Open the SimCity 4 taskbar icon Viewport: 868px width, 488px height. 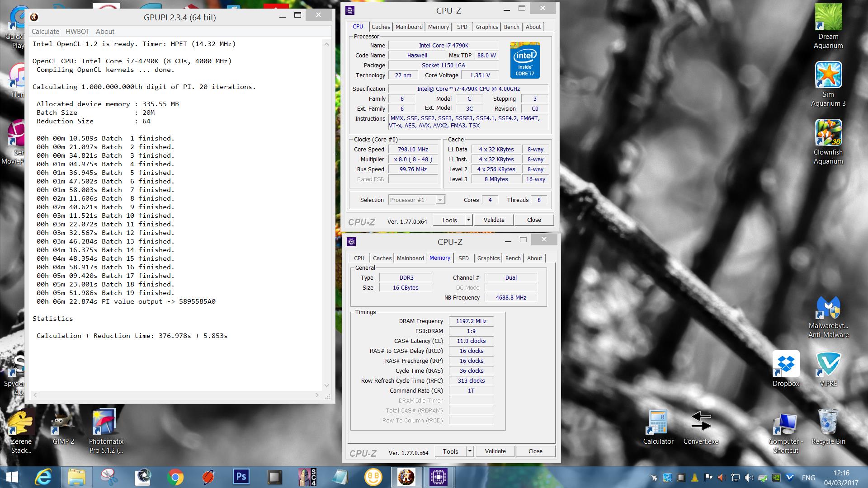[307, 477]
